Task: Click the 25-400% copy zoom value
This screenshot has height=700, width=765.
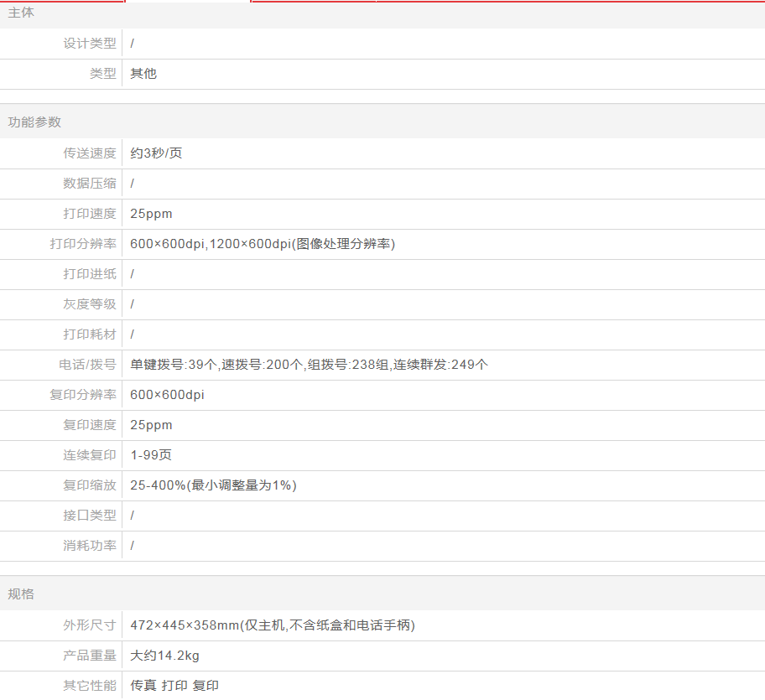Action: [213, 485]
